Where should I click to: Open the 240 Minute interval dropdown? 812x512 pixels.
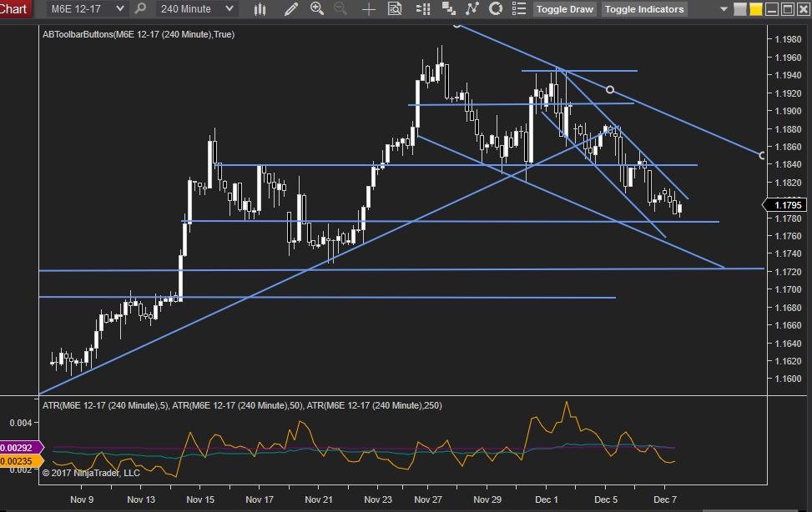click(196, 9)
